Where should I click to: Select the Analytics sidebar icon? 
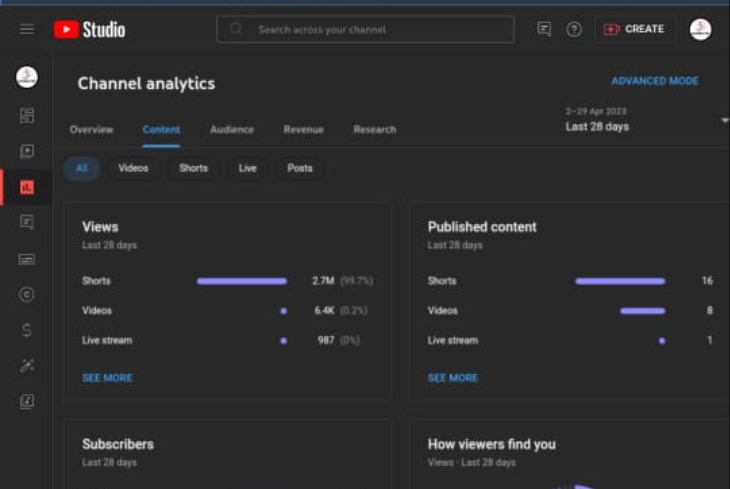click(x=27, y=187)
